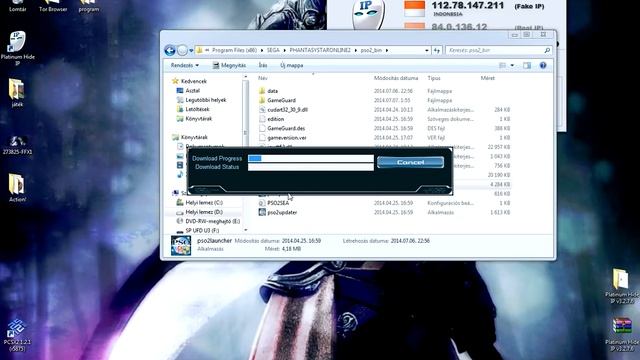Viewport: 640px width, 360px height.
Task: Select the GameGuard folder
Action: click(282, 100)
